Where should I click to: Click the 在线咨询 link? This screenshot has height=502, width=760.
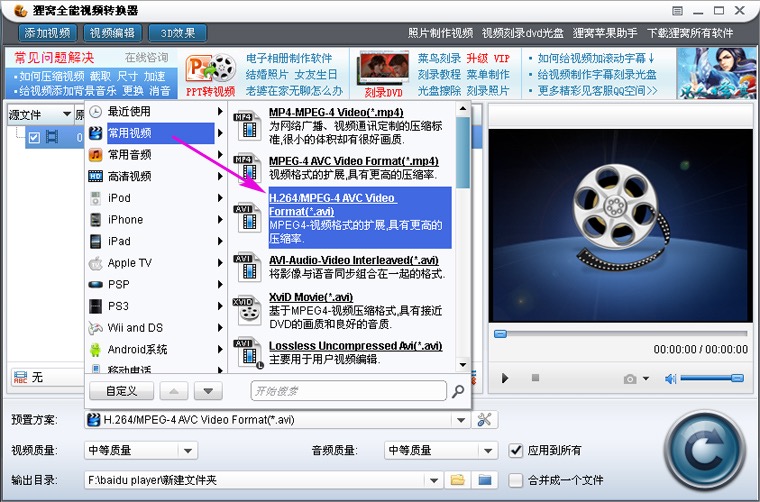(146, 58)
